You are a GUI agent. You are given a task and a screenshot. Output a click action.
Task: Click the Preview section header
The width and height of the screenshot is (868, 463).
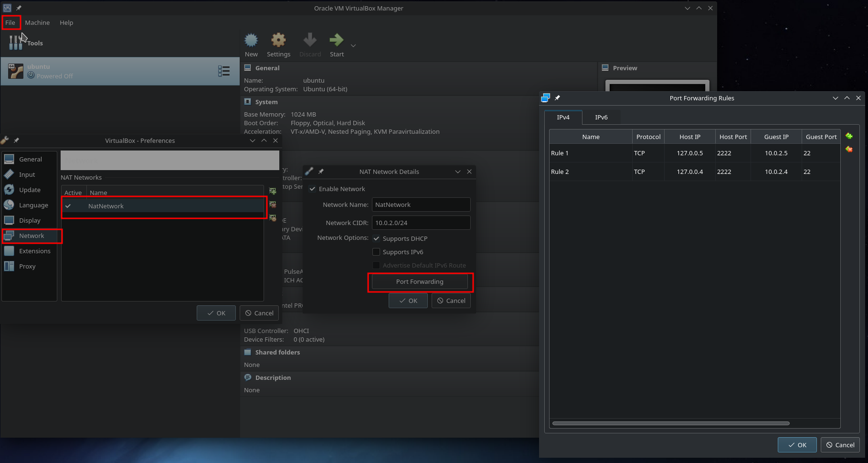[x=625, y=68]
